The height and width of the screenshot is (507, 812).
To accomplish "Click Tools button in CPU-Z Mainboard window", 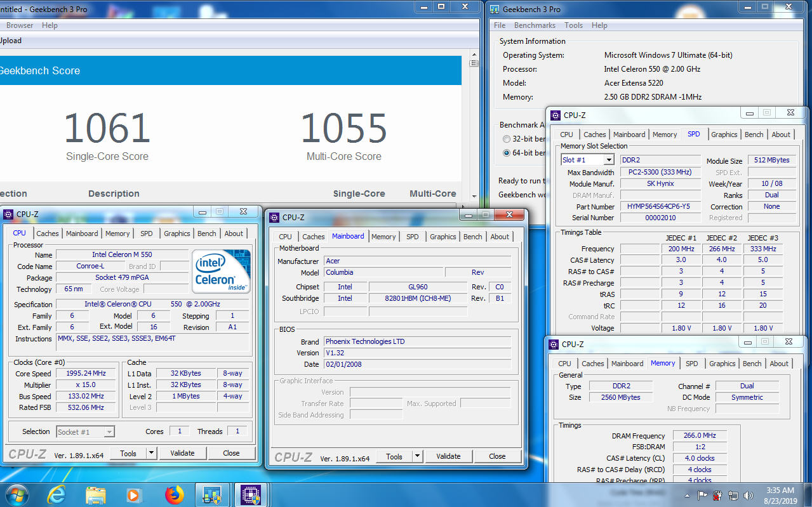I will click(x=394, y=456).
